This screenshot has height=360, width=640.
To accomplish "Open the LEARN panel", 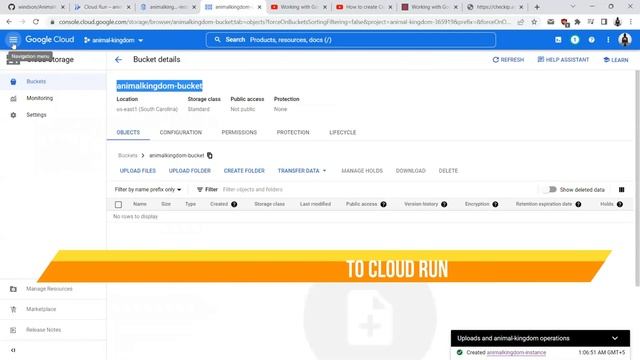I will [x=616, y=60].
